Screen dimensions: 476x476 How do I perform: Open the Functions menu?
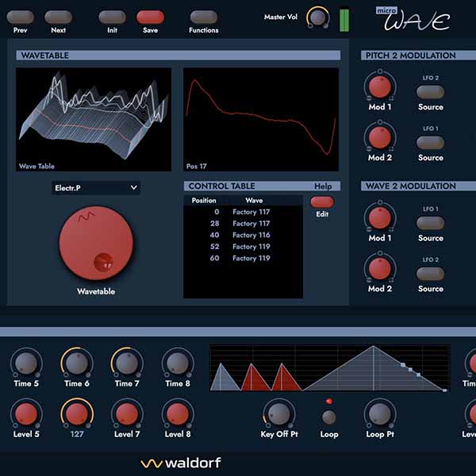[203, 17]
